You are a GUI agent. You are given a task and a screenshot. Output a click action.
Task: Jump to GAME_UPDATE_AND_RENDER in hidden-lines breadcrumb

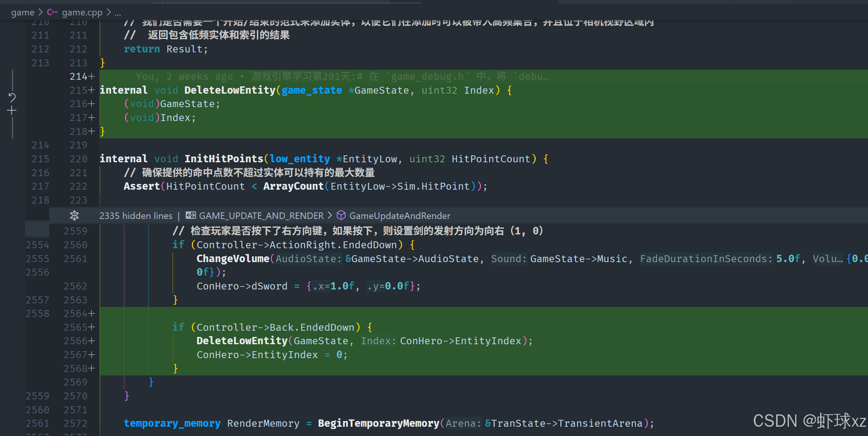(261, 216)
